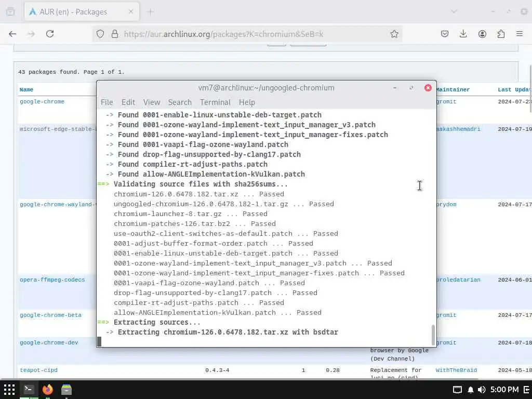List all tabs dropdown arrow
Screen dimensions: 532x399
point(454,12)
